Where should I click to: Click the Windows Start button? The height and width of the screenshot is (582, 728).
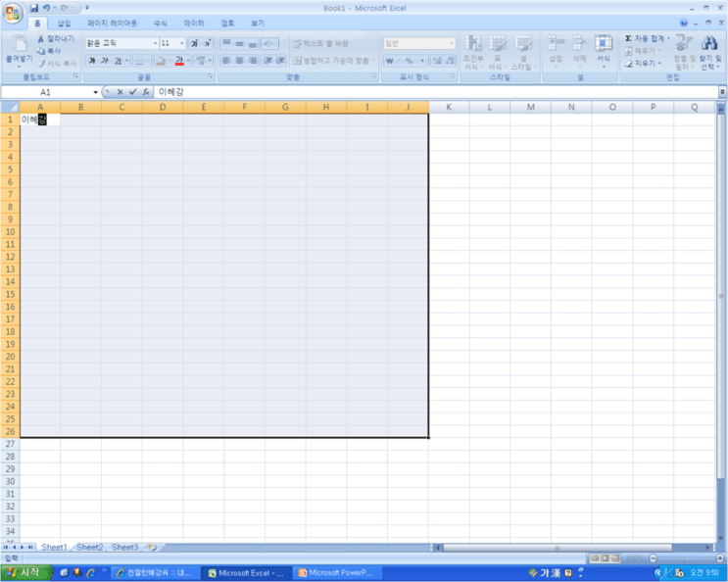24,573
